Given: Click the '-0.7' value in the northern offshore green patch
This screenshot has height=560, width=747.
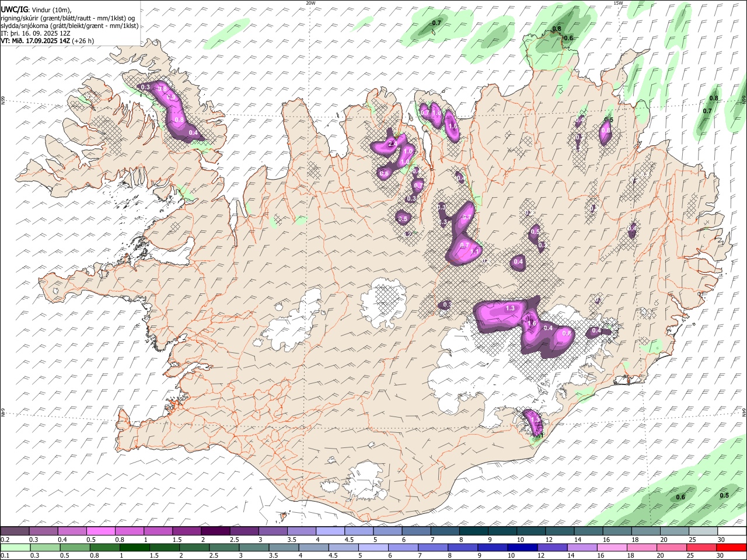Looking at the screenshot, I should (x=435, y=23).
